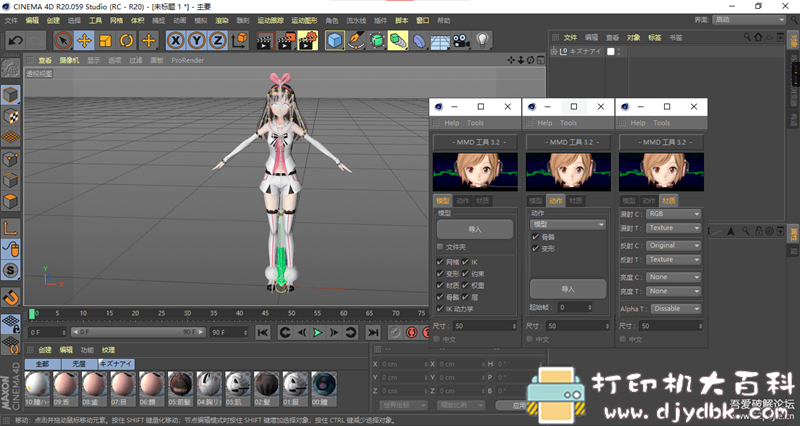Screen dimensions: 800x426
Task: Open the Render Settings gear clapperboard
Action: pyautogui.click(x=308, y=40)
